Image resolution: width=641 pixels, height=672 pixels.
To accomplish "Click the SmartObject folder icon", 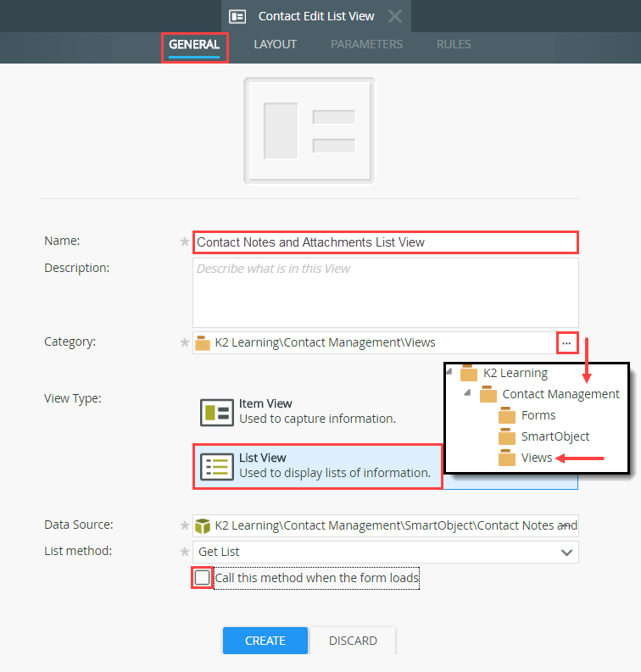I will 507,436.
